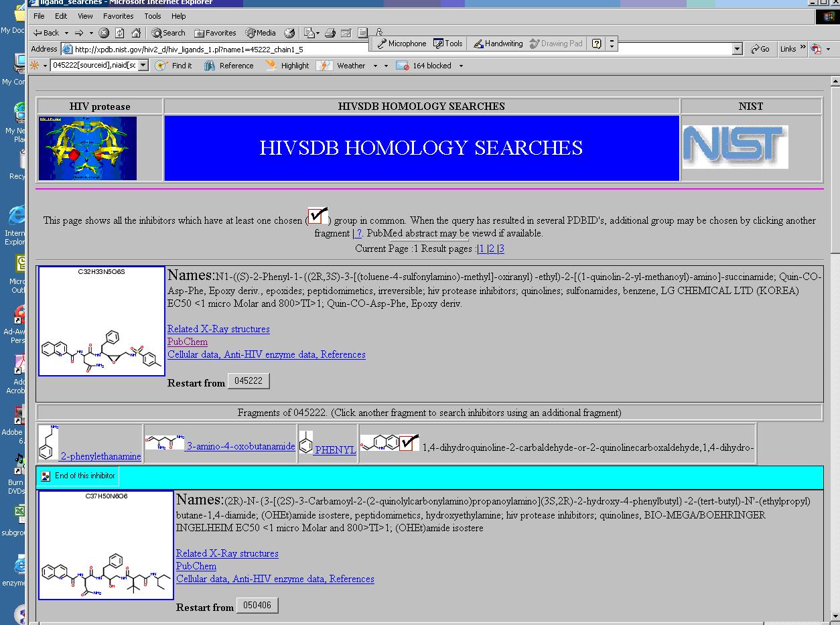The image size is (840, 625).
Task: Click the Highlight toolbar button
Action: [287, 66]
